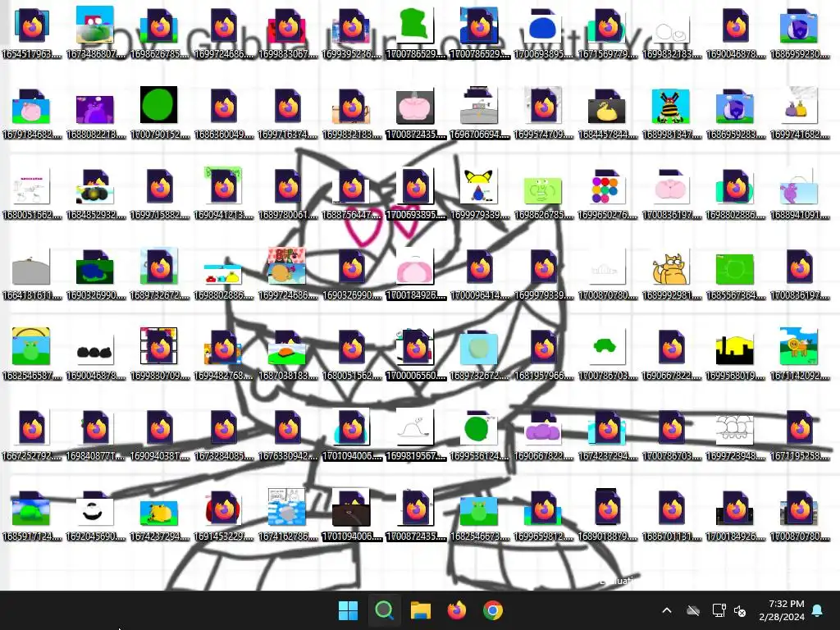The height and width of the screenshot is (630, 840).
Task: Launch Firefox from the taskbar
Action: click(x=456, y=610)
